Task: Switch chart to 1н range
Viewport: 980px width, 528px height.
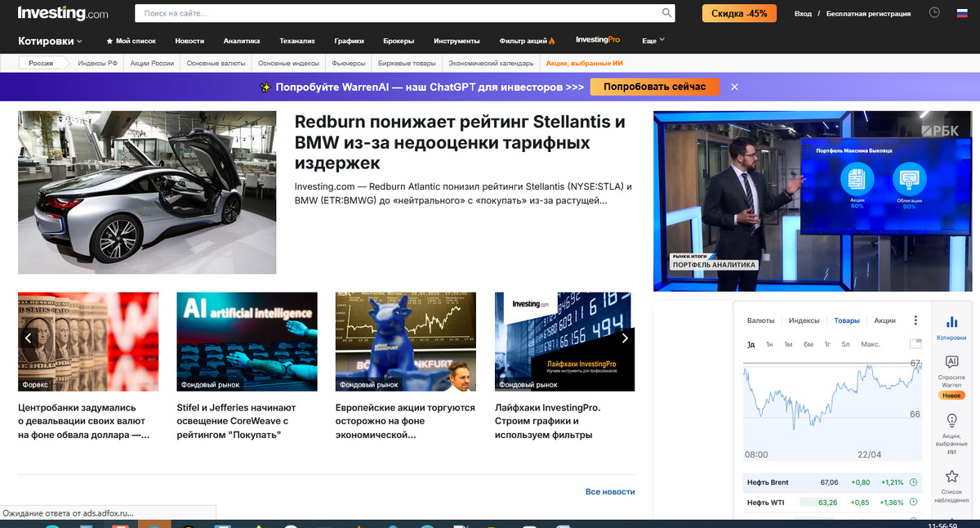Action: 769,344
